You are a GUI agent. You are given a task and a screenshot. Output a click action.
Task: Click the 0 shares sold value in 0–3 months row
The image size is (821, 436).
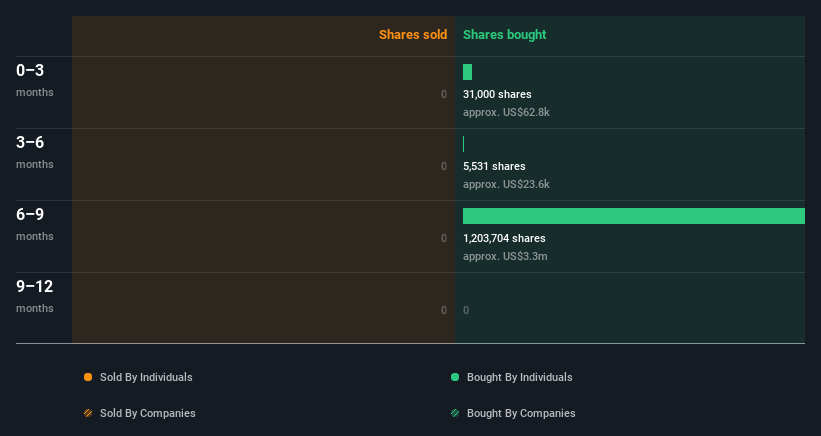[444, 94]
